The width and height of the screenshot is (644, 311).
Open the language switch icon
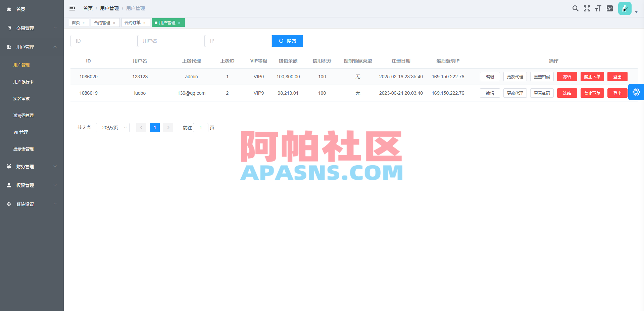610,8
